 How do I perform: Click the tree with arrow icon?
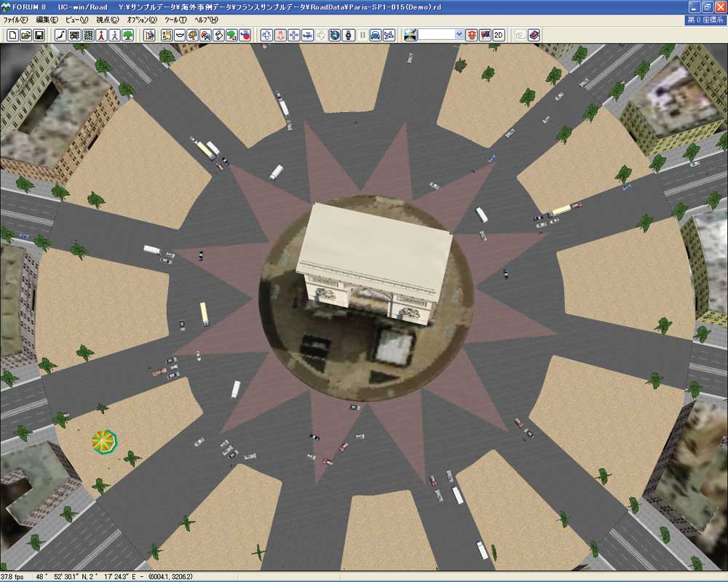click(x=232, y=35)
